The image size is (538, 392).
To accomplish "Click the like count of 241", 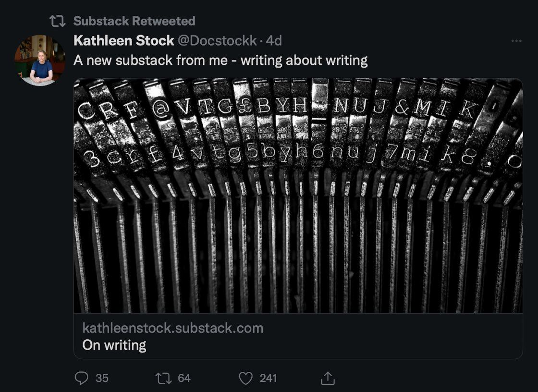I will tap(268, 378).
